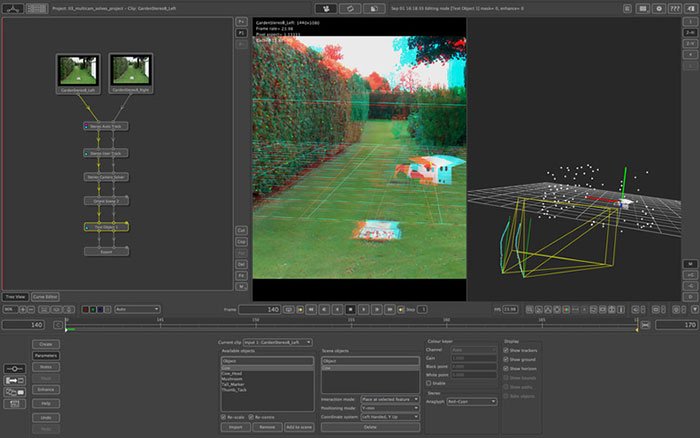Viewport: 700px width, 438px height.
Task: Toggle the Re-centre checkbox
Action: (251, 417)
